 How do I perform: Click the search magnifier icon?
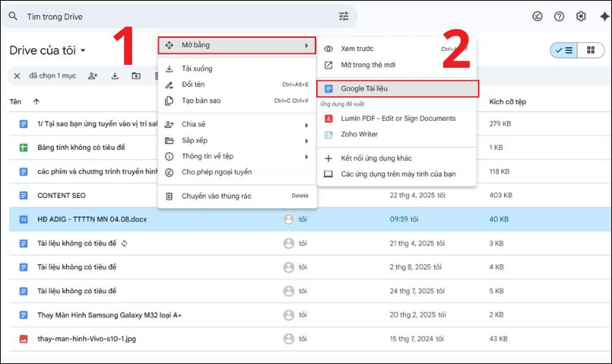point(13,16)
